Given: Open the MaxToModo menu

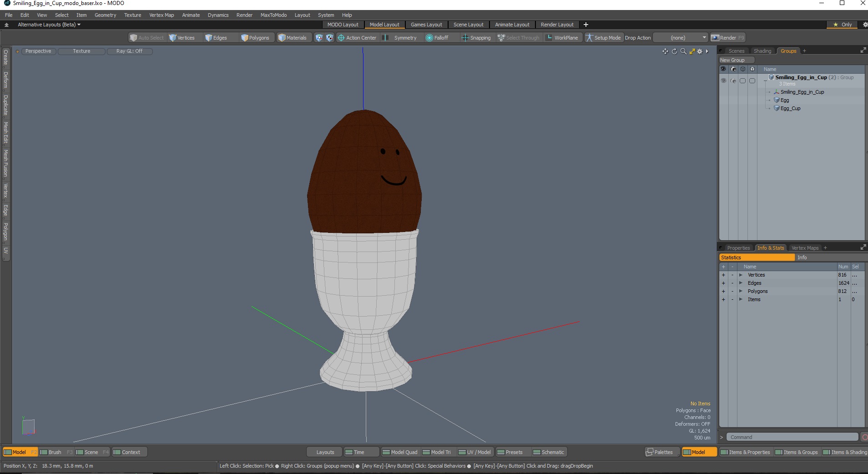Looking at the screenshot, I should pyautogui.click(x=273, y=15).
